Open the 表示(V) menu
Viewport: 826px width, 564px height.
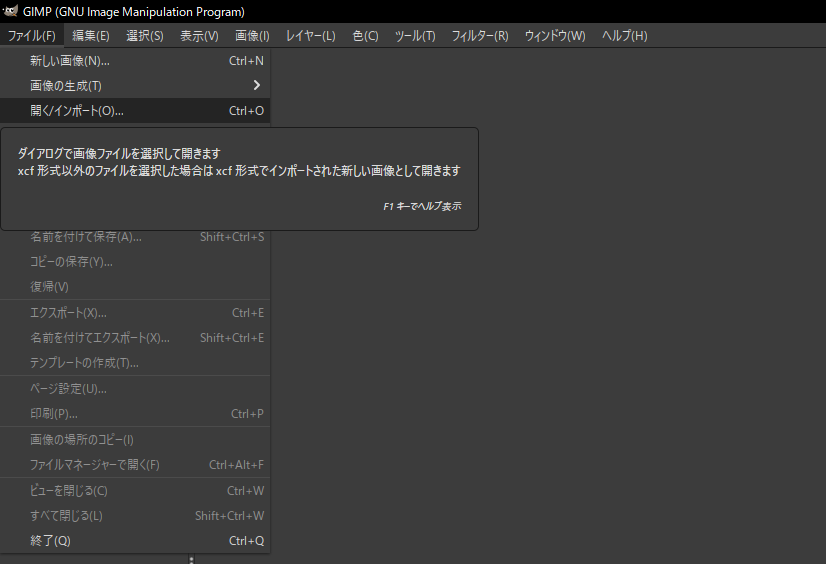pyautogui.click(x=199, y=36)
